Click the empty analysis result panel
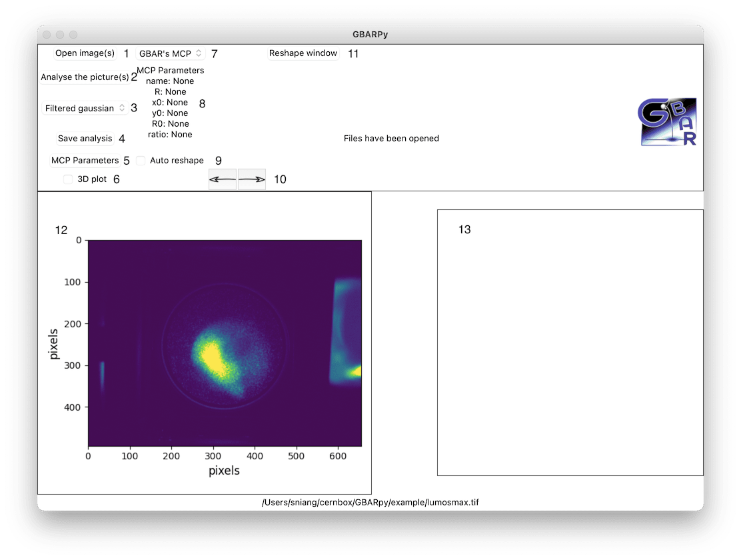 (x=570, y=343)
